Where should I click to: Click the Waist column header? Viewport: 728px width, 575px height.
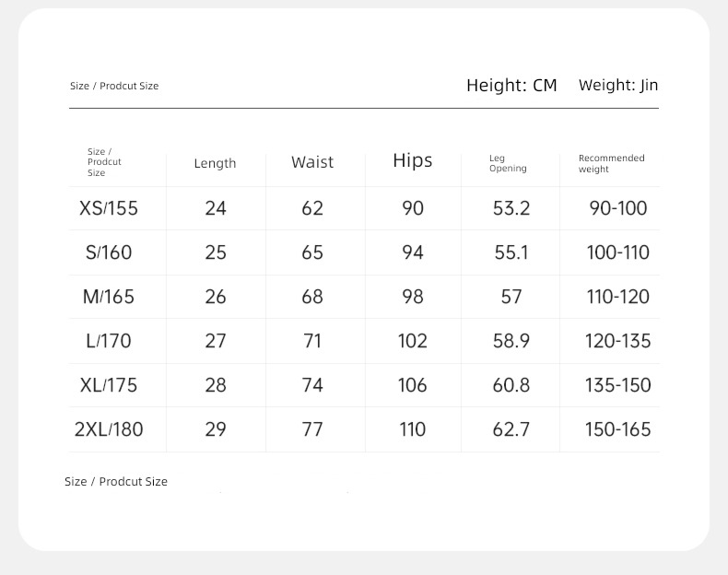[x=312, y=162]
